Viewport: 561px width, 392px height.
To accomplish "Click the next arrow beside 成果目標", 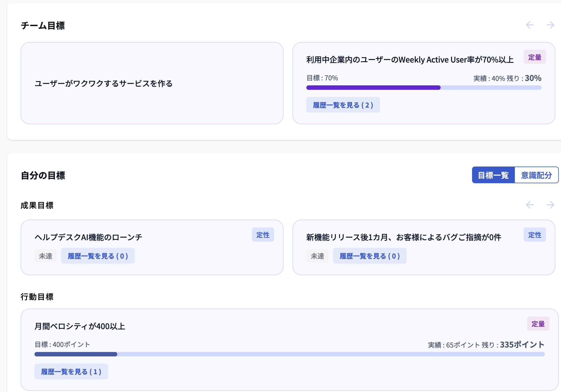I will (x=550, y=205).
